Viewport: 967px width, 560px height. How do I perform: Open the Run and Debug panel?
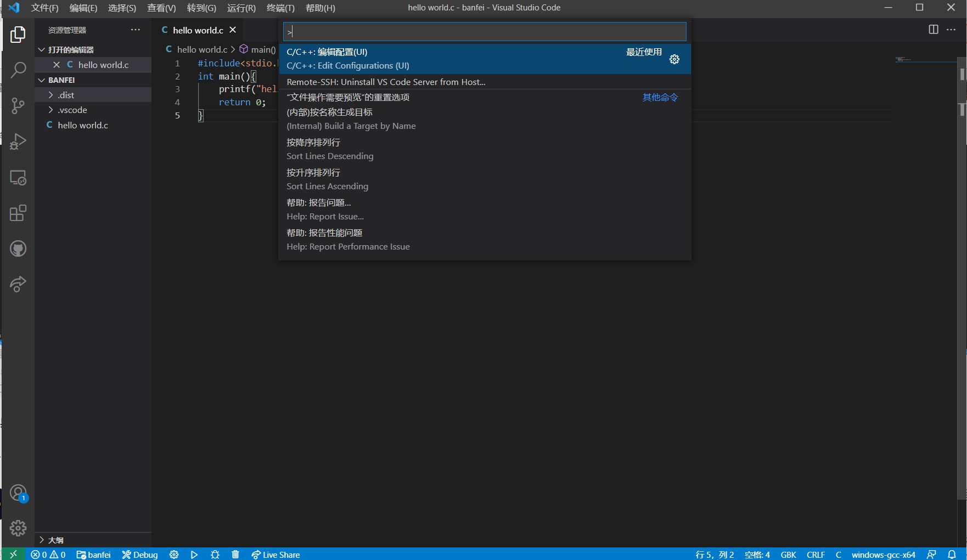[x=18, y=142]
